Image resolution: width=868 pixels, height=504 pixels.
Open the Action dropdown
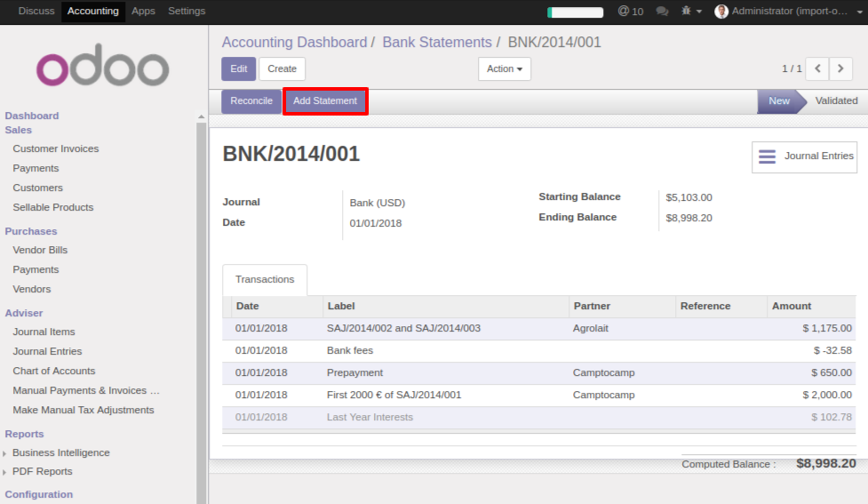[x=505, y=68]
